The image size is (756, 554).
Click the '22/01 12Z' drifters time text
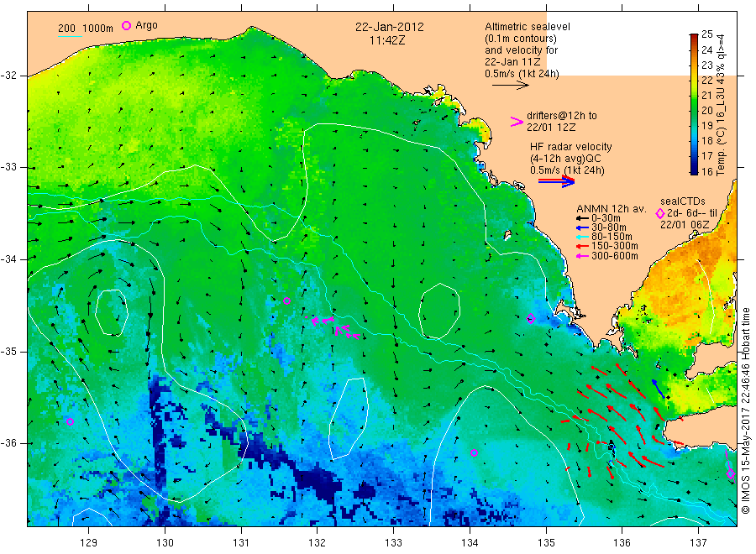(551, 128)
